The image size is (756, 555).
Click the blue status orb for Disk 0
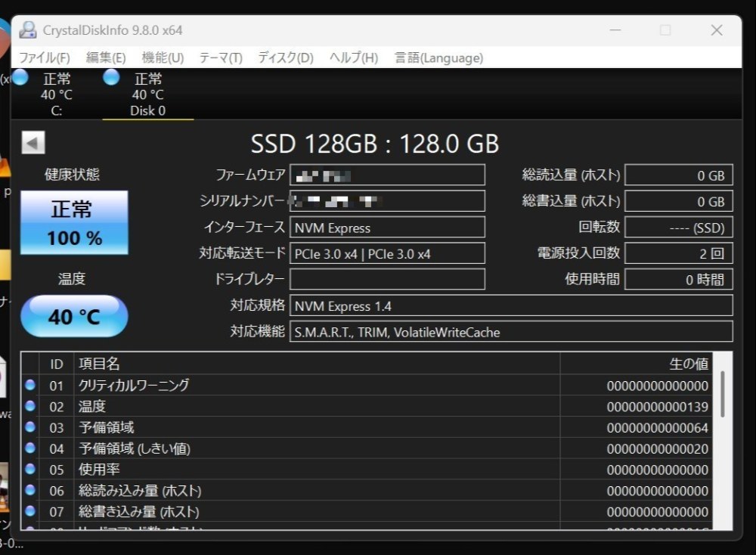[x=111, y=77]
